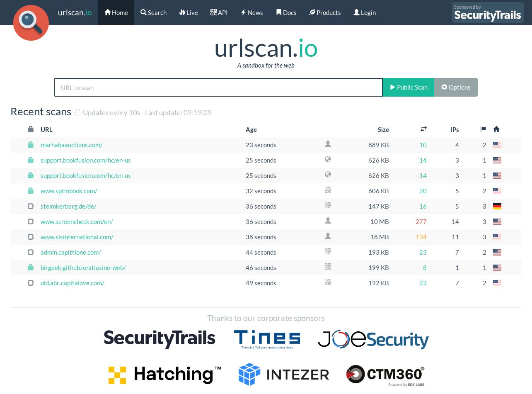Click the flag icon column header
This screenshot has width=532, height=394.
click(483, 129)
